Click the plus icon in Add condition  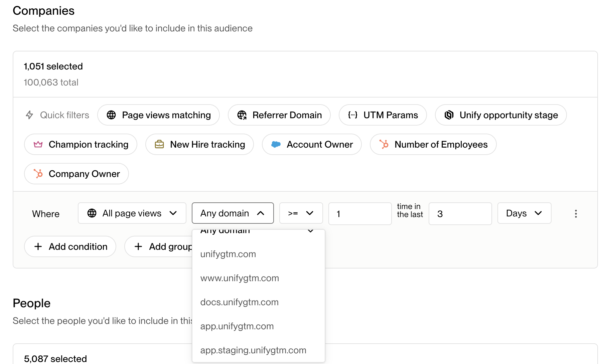coord(38,246)
